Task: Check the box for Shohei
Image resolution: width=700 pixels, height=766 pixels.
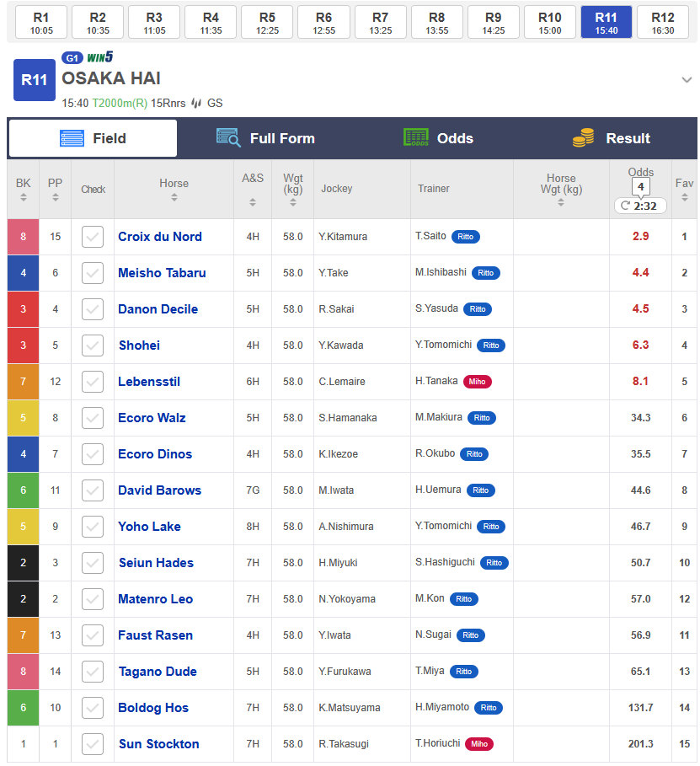Action: click(93, 346)
